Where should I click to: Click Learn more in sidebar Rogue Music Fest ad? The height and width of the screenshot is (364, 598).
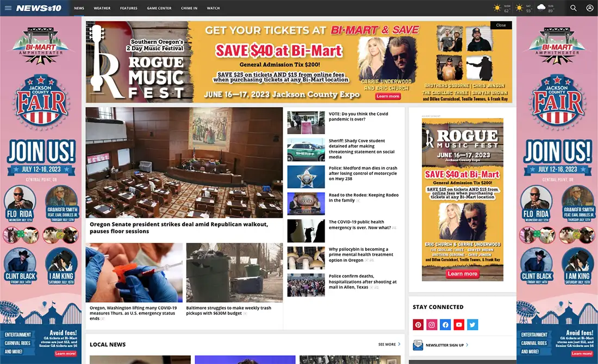tap(462, 274)
